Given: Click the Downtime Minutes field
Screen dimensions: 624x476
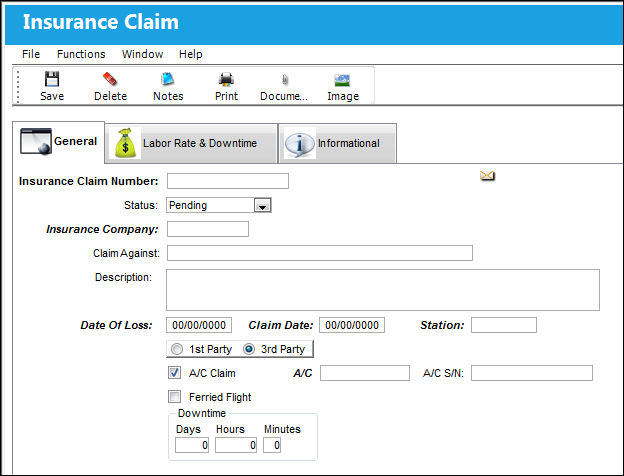Looking at the screenshot, I should (272, 445).
